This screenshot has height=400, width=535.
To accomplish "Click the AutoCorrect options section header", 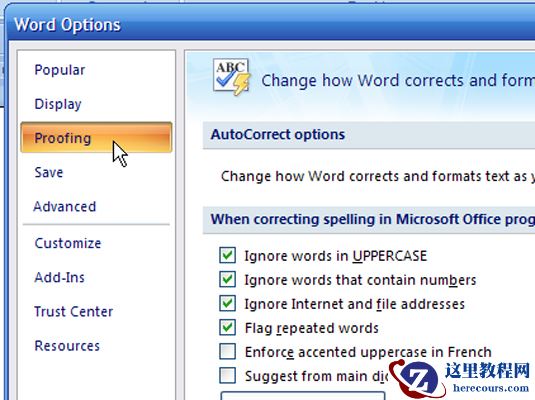I will click(x=369, y=135).
